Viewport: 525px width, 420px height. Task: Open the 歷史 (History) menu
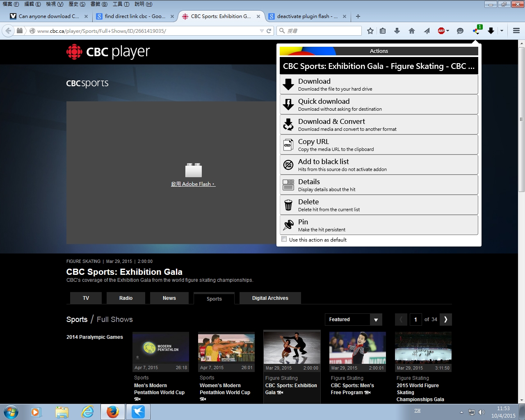pyautogui.click(x=77, y=4)
